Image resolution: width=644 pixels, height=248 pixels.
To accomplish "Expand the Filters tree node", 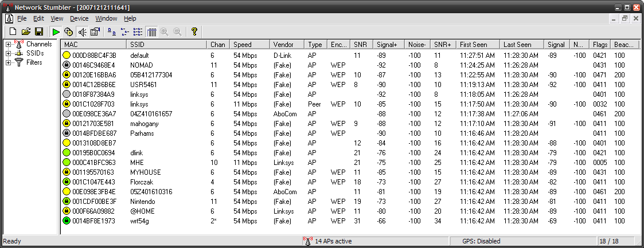I will [x=8, y=63].
